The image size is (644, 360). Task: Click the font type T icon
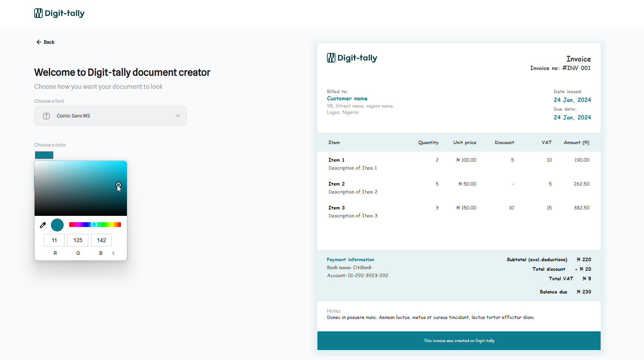pyautogui.click(x=47, y=116)
